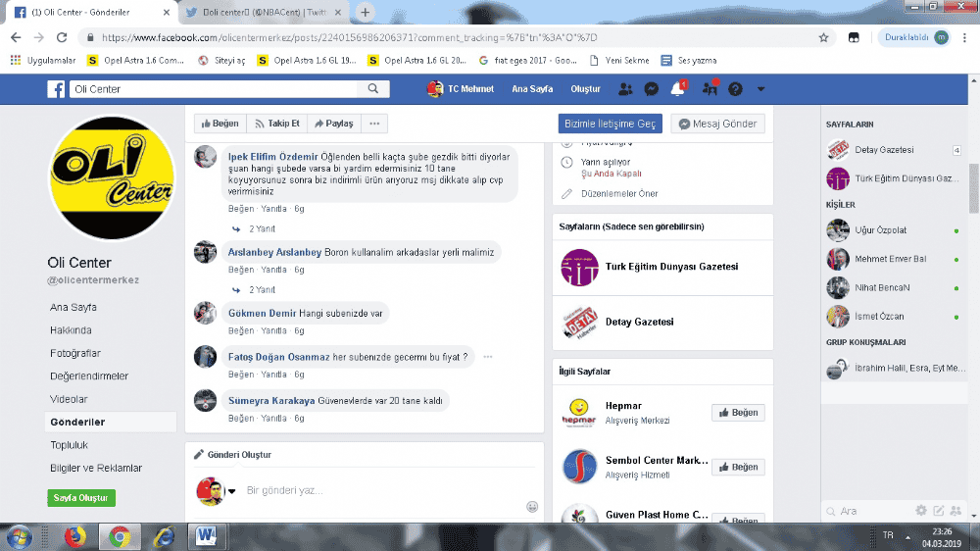Open the groups shortcut icon with red dot

710,88
